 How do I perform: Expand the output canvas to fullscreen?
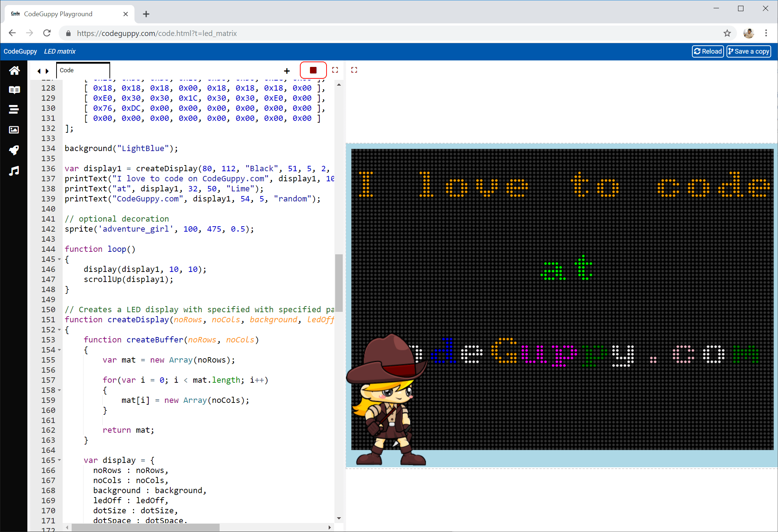click(354, 70)
